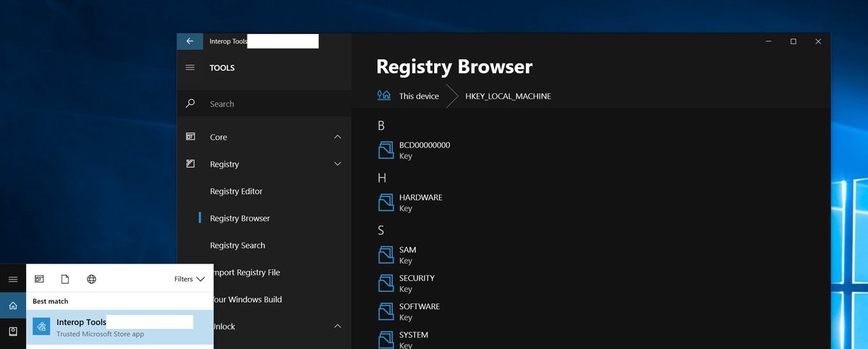868x349 pixels.
Task: Collapse the Unlock section chevron
Action: tap(338, 327)
